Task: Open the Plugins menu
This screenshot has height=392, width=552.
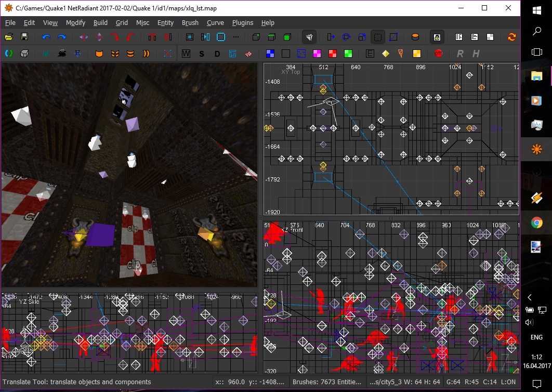Action: click(243, 22)
